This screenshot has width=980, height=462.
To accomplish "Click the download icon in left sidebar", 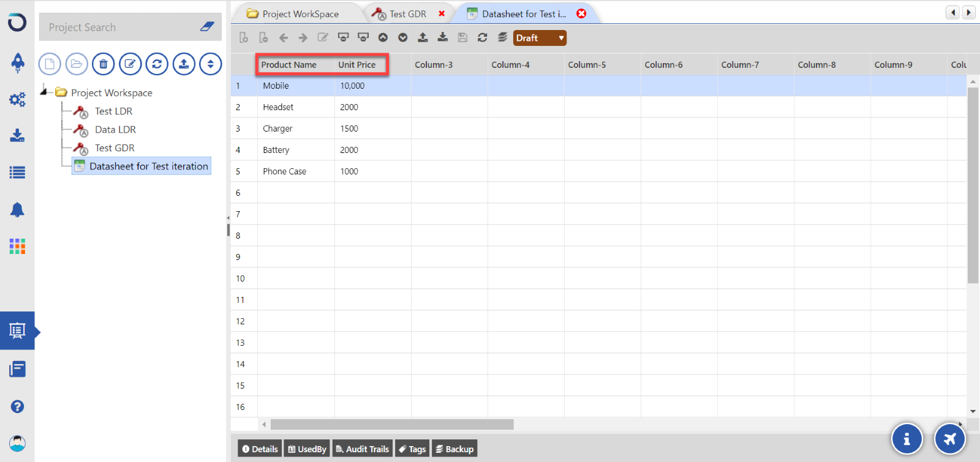I will [17, 135].
